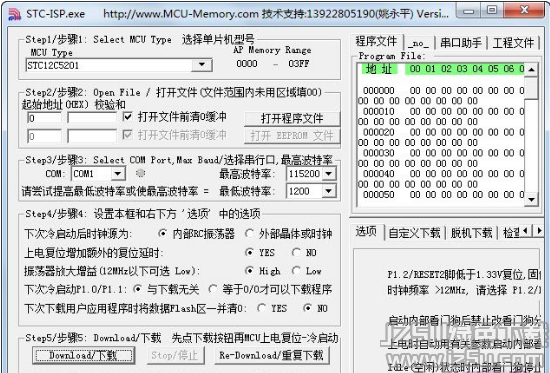Choose YES to clear data Flash area

pos(261,308)
